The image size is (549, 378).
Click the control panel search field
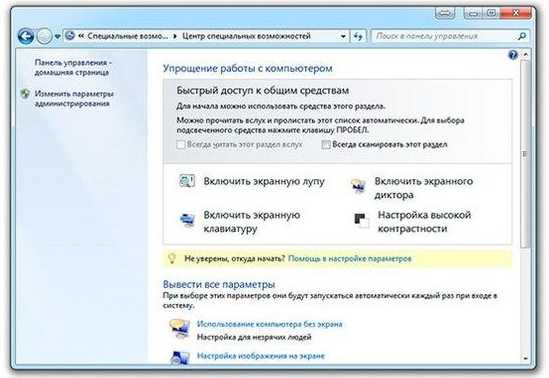(x=444, y=36)
